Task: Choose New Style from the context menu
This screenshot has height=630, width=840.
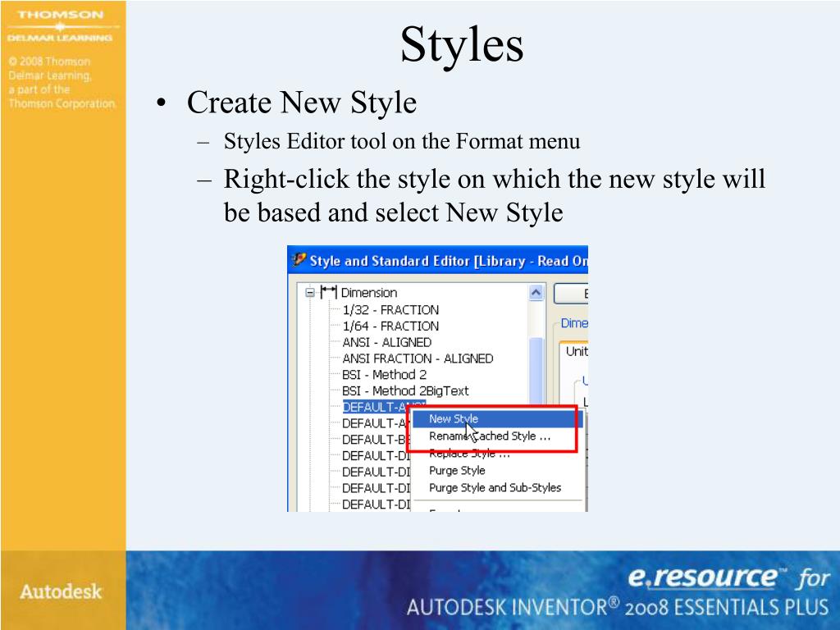Action: coord(496,419)
